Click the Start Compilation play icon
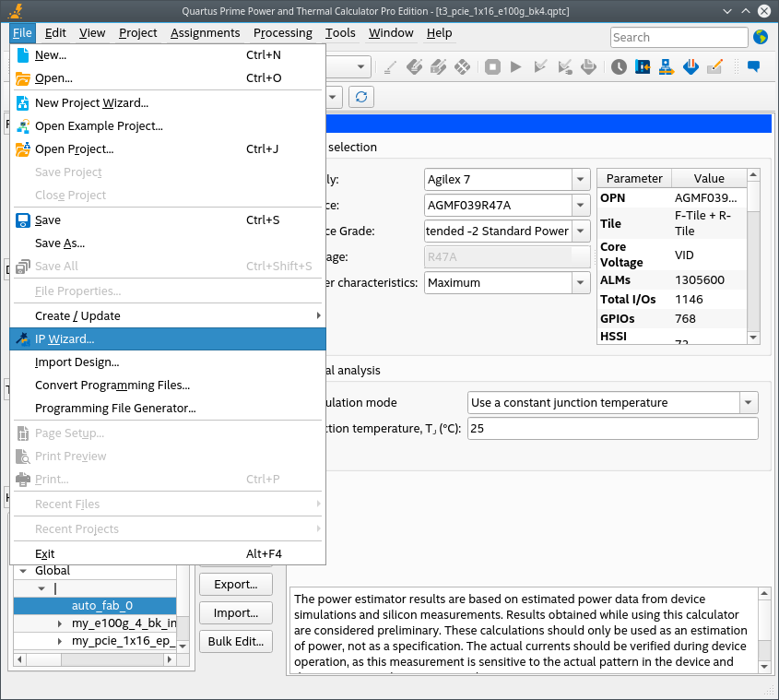The height and width of the screenshot is (700, 779). click(516, 67)
